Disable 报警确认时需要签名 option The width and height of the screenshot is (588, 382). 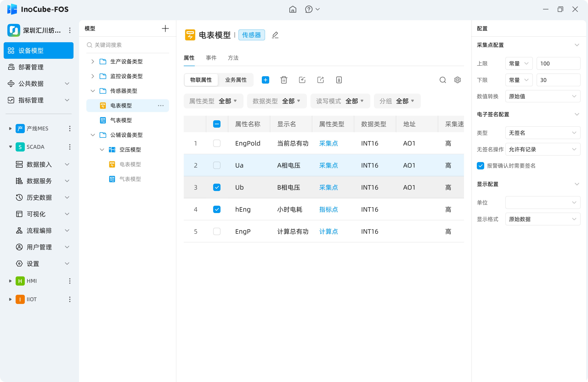pos(480,166)
